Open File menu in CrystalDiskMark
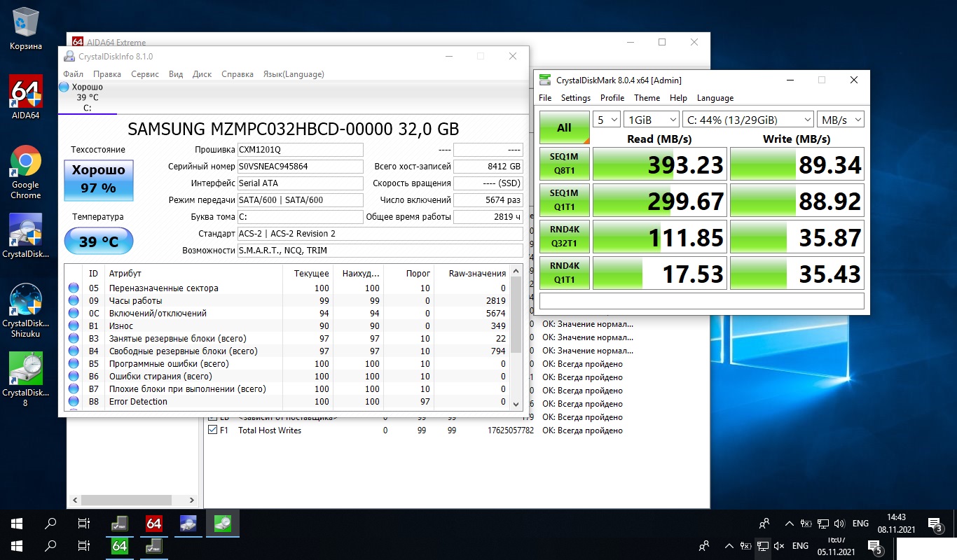Viewport: 957px width, 560px height. (545, 98)
